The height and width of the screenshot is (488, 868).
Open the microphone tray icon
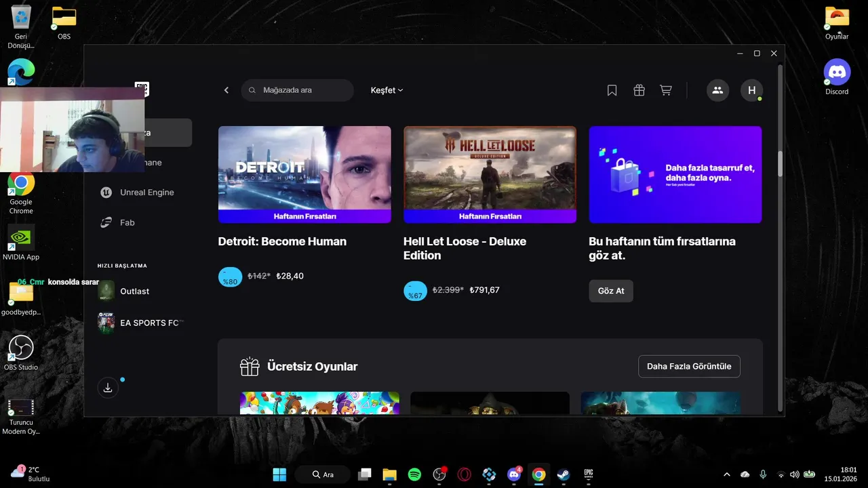(763, 474)
